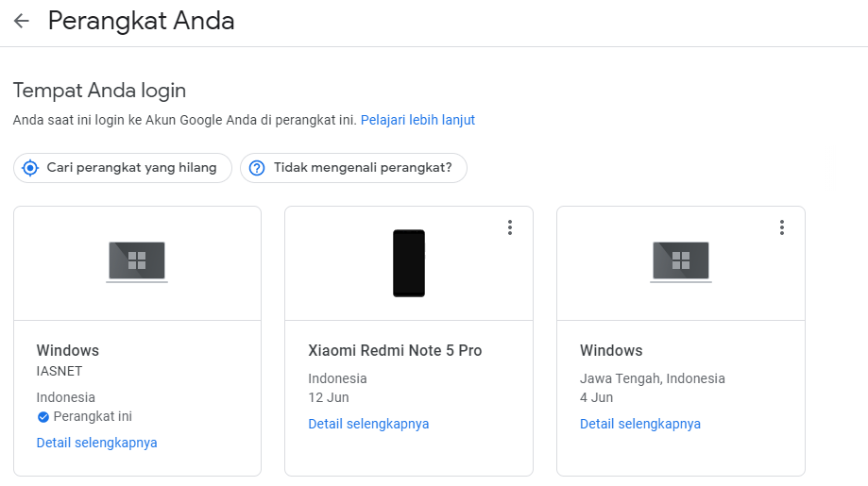This screenshot has height=486, width=868.
Task: Open Detail selengkapnya for Xiaomi Redmi Note 5 Pro
Action: [368, 424]
